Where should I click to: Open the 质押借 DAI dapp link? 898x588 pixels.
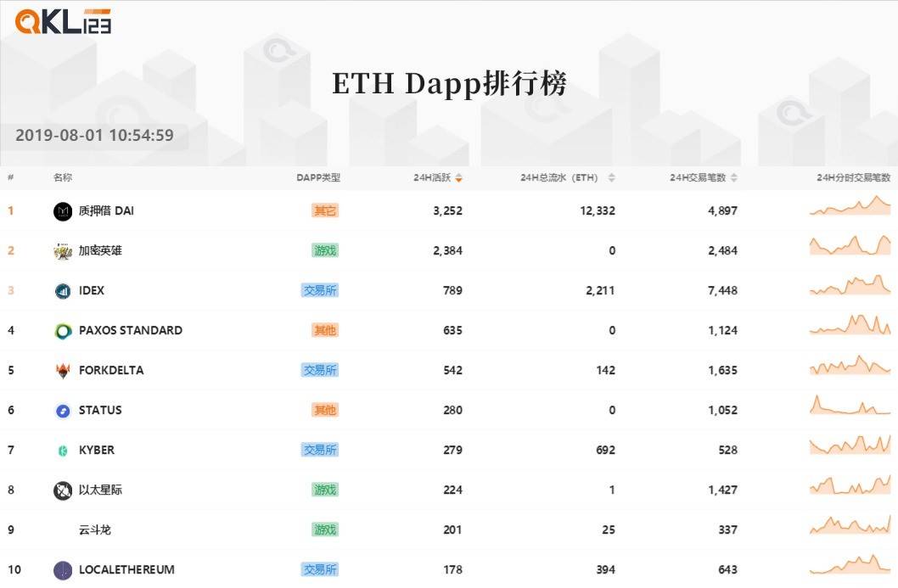pos(106,210)
